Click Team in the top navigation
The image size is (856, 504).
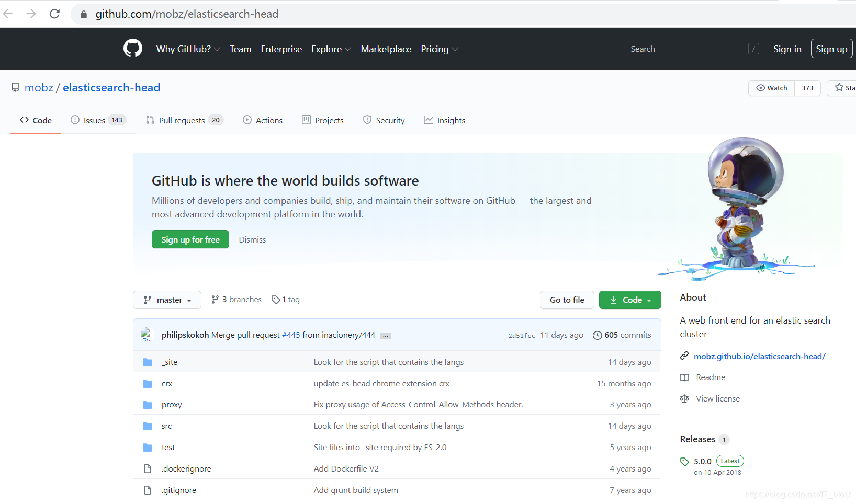tap(240, 49)
